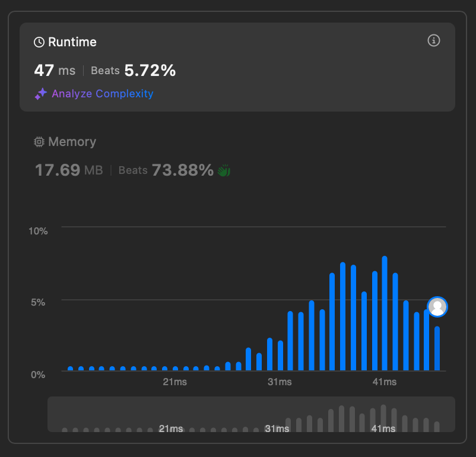Click the Memory Beats 73.88% value
The width and height of the screenshot is (476, 457).
click(x=183, y=170)
